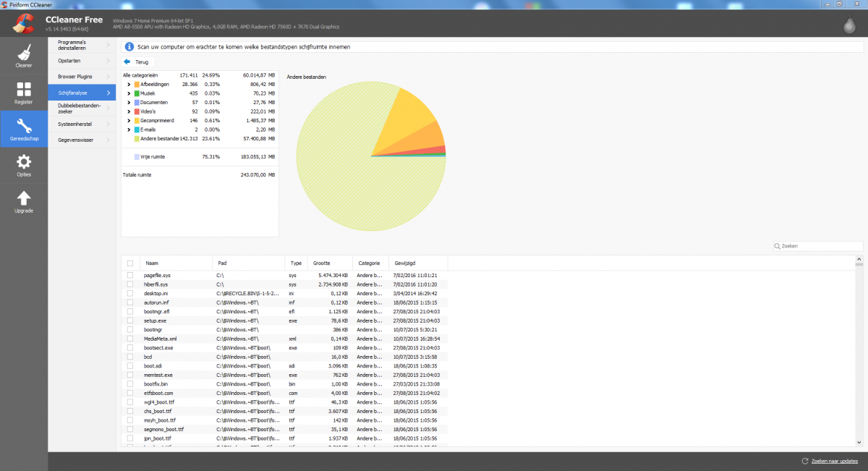The image size is (868, 471).
Task: Select the bootfix.bin file name
Action: (x=156, y=384)
